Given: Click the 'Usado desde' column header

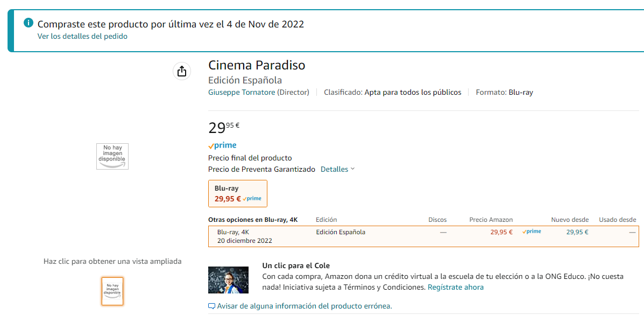Looking at the screenshot, I should click(617, 220).
